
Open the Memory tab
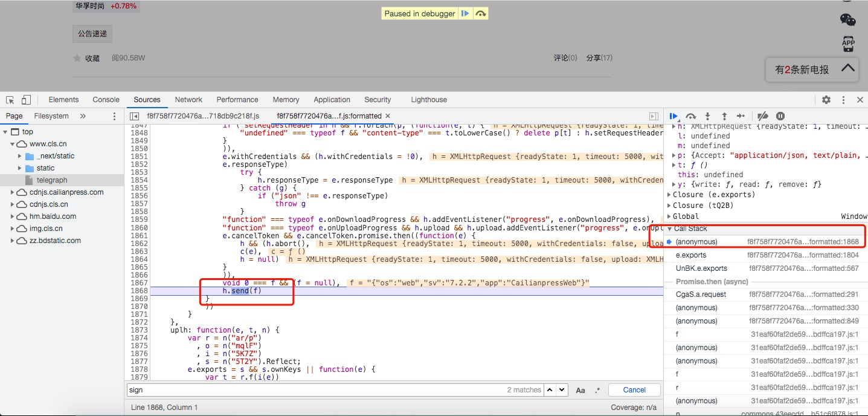286,100
